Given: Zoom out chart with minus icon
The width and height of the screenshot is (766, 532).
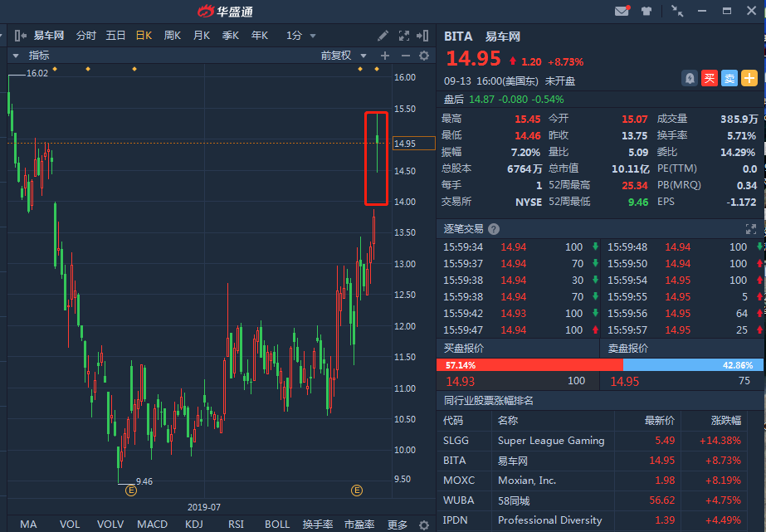Looking at the screenshot, I should 406,56.
